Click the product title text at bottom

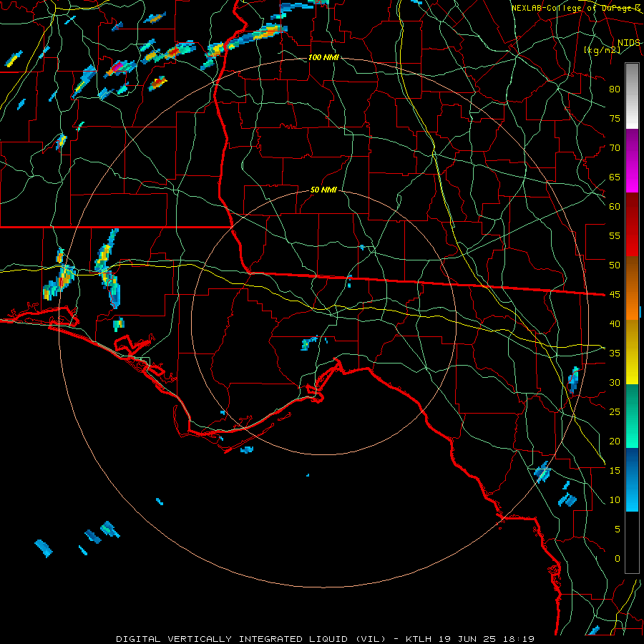[325, 639]
